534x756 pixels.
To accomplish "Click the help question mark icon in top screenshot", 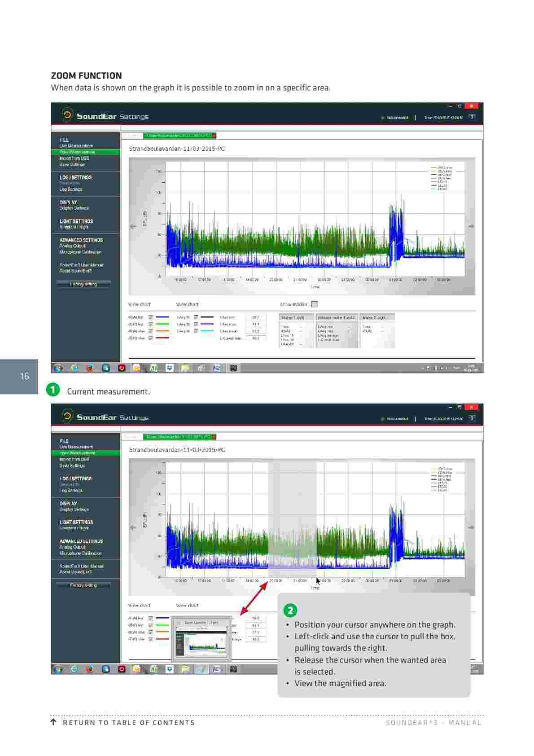I will 472,117.
